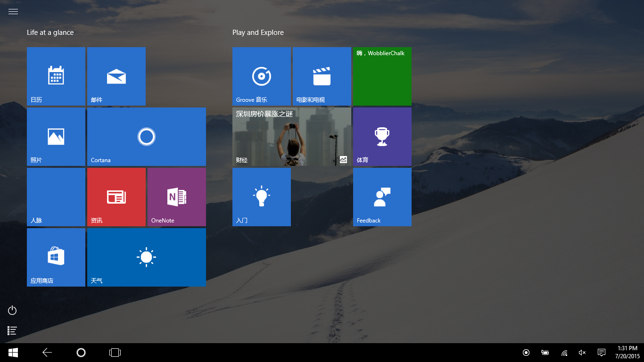Open the All apps list
This screenshot has width=644, height=362.
12,330
